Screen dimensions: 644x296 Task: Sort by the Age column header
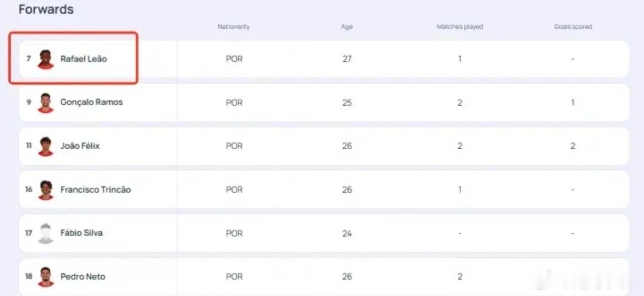tap(347, 27)
